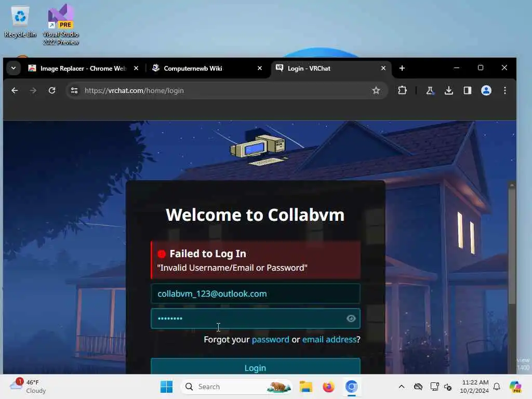Image resolution: width=532 pixels, height=399 pixels.
Task: Open Visual Studio 2022 Preview shortcut
Action: 61,24
